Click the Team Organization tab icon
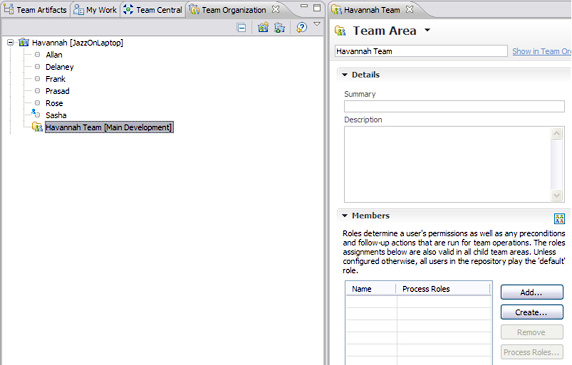The width and height of the screenshot is (572, 365). [194, 9]
